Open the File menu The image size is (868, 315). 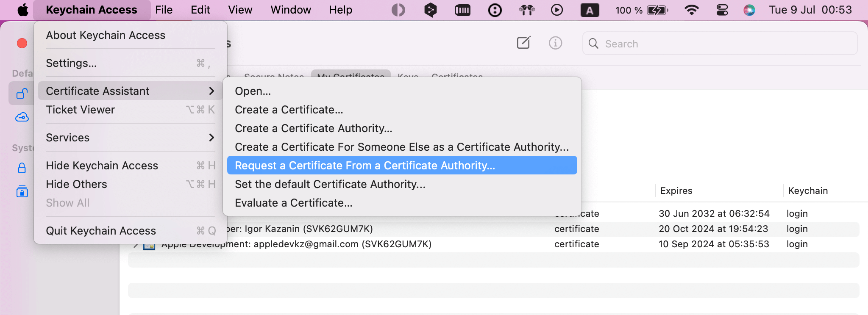pos(164,10)
